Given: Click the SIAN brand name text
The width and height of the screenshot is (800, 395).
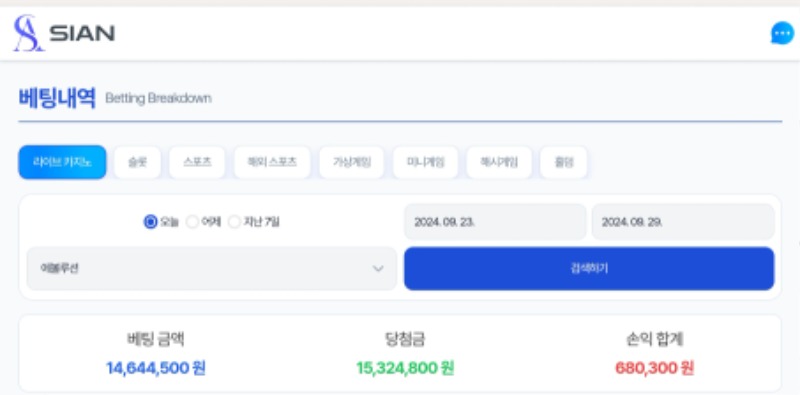Looking at the screenshot, I should point(82,34).
